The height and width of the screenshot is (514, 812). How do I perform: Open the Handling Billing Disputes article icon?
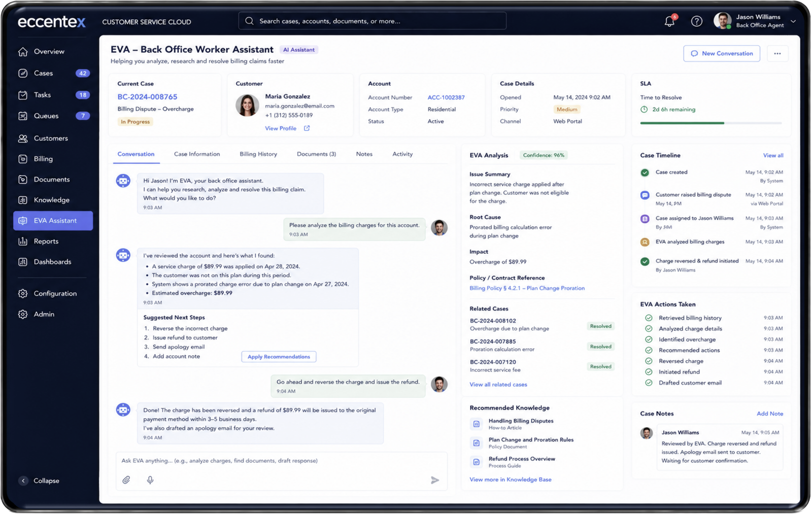476,424
